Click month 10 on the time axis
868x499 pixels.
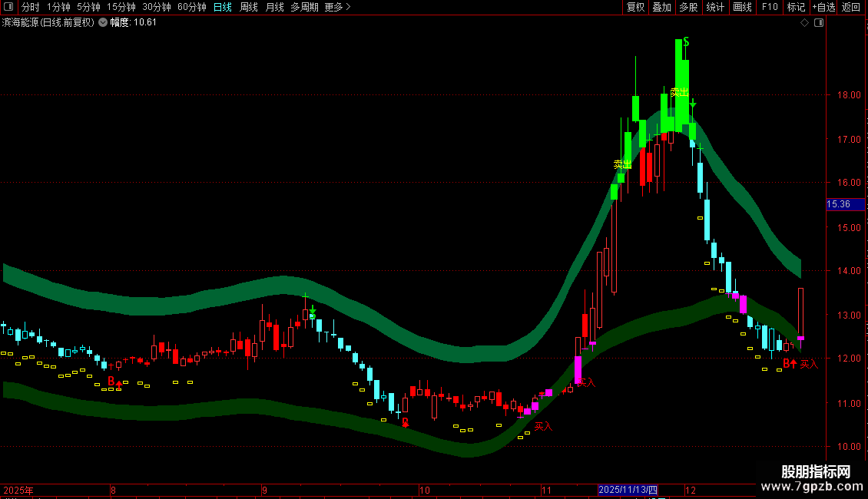click(x=425, y=490)
